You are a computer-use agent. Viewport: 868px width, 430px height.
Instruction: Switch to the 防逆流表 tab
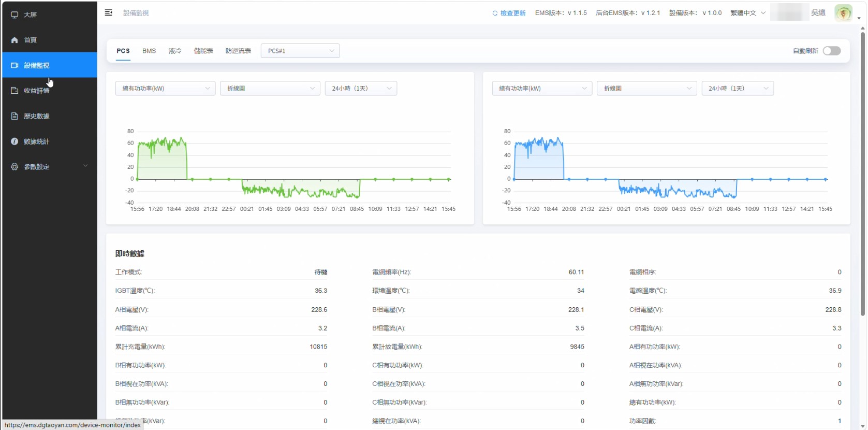238,51
